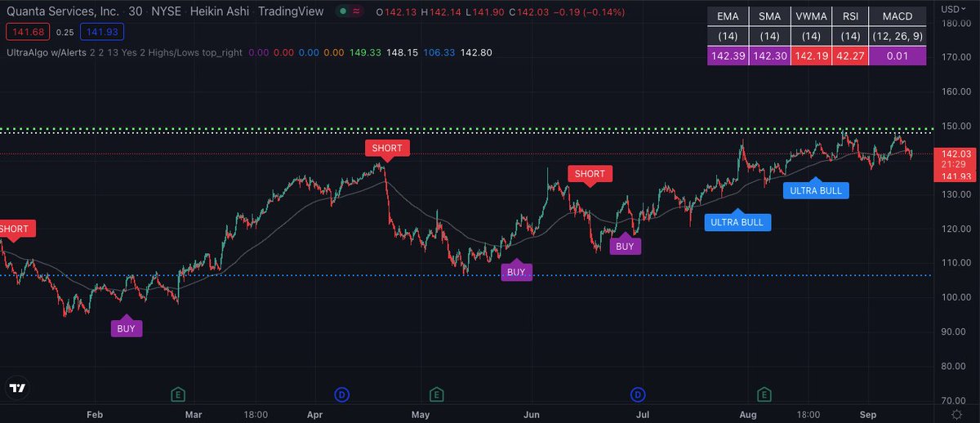Click the TradingView logo icon

pos(17,388)
